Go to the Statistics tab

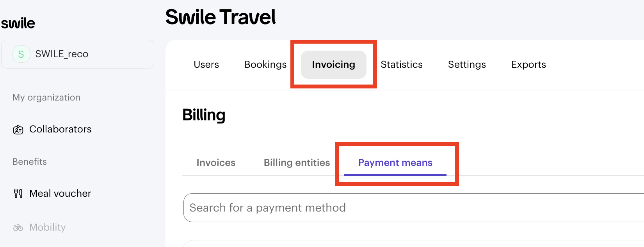[x=402, y=65]
